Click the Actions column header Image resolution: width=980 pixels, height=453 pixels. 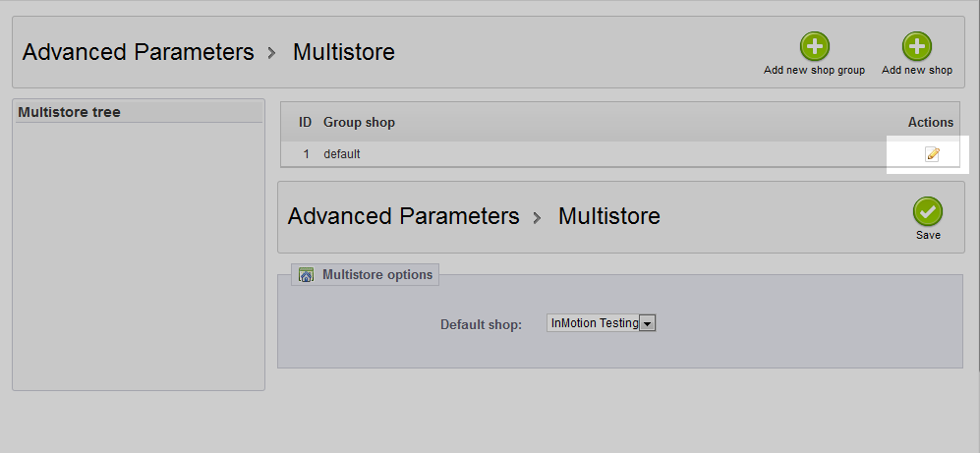pyautogui.click(x=931, y=123)
